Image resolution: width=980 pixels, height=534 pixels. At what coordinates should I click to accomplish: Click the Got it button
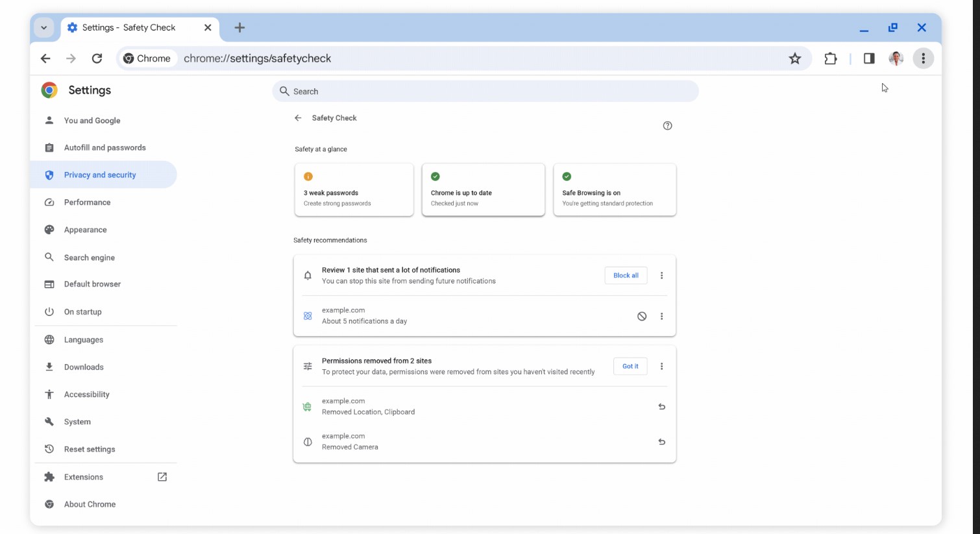click(x=630, y=367)
